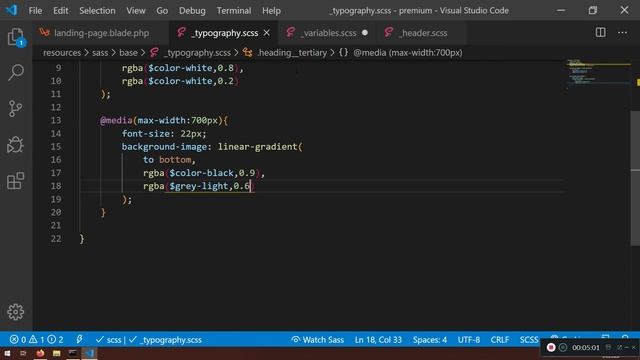This screenshot has width=640, height=360.
Task: Click 'to bottom,' on line 16
Action: point(169,160)
